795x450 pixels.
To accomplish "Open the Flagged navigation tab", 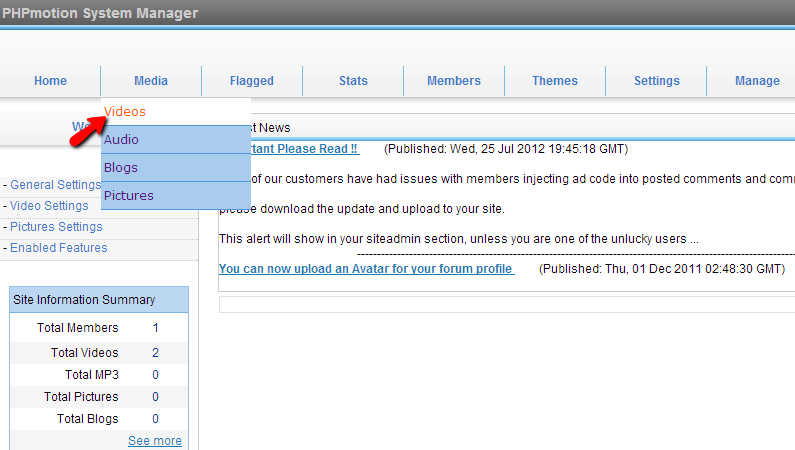I will (251, 81).
